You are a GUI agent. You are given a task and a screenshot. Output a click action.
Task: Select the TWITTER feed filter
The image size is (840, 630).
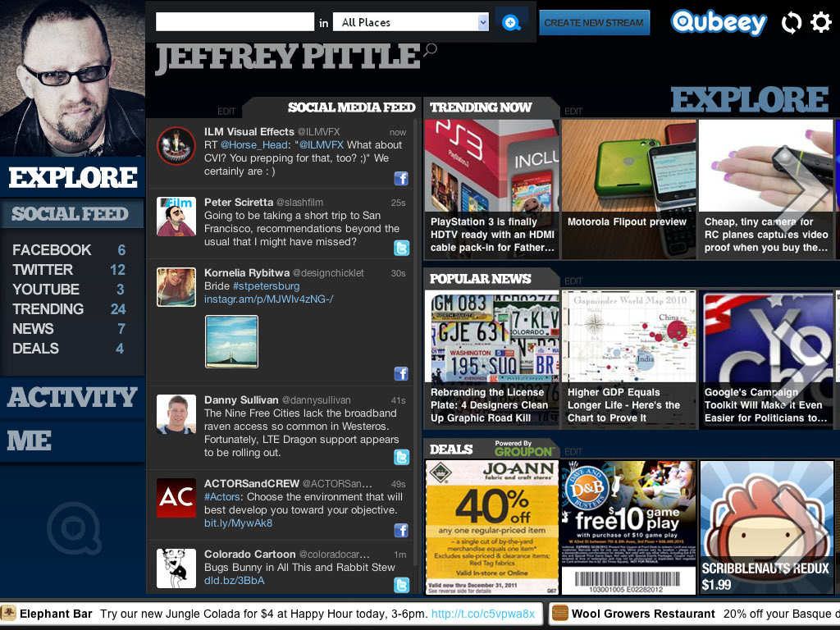click(69, 269)
